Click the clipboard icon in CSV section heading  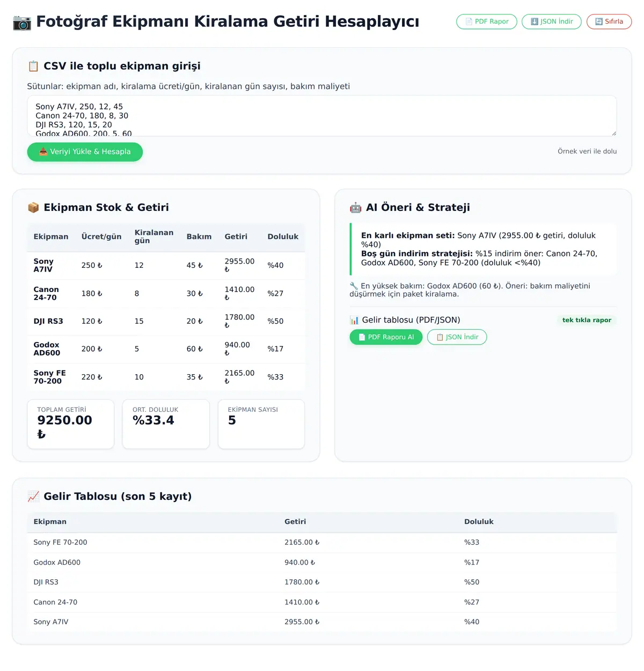(33, 66)
